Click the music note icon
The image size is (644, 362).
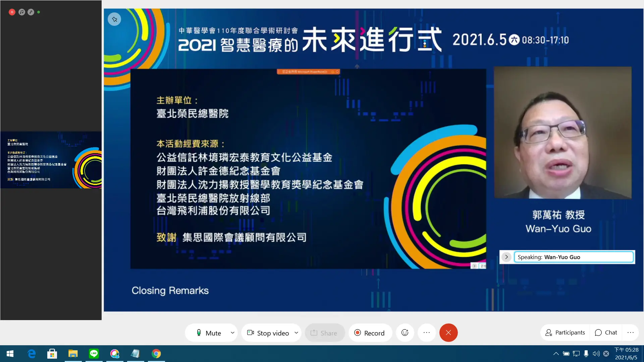pyautogui.click(x=22, y=12)
